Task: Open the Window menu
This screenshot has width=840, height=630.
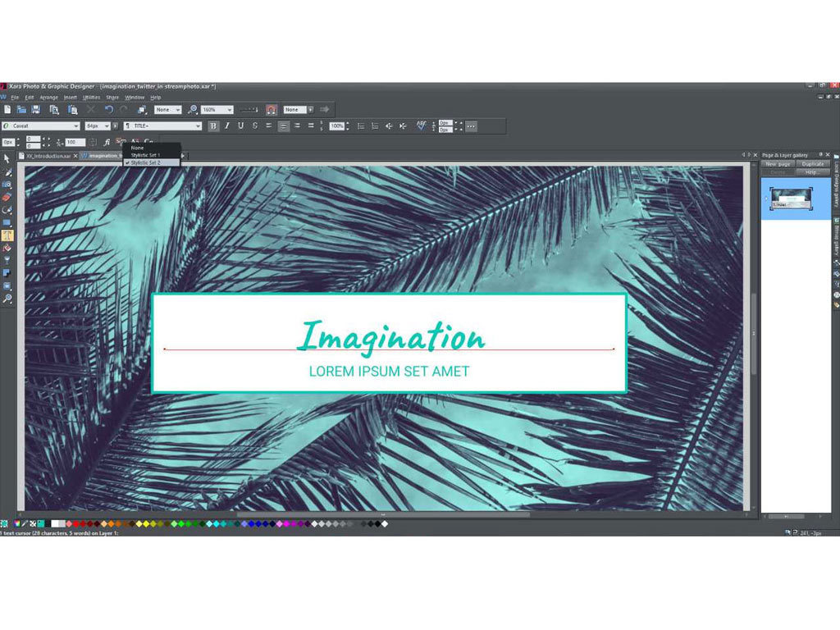Action: pyautogui.click(x=135, y=98)
